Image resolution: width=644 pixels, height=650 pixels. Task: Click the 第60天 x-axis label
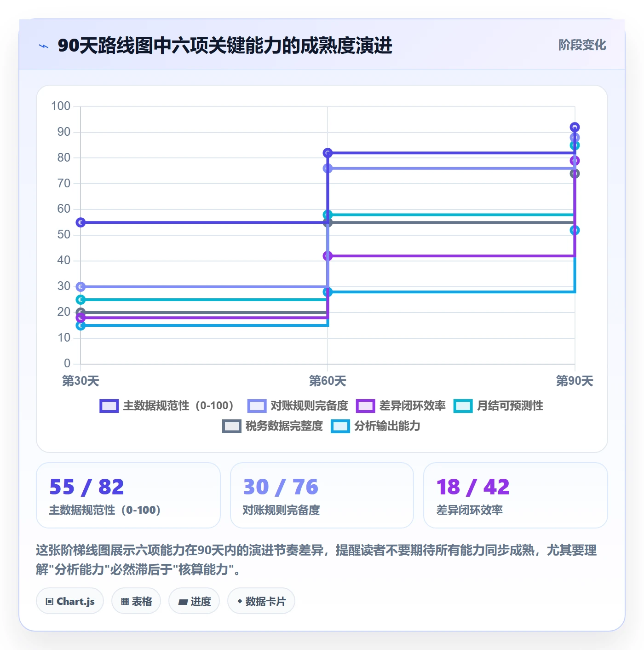tap(328, 381)
